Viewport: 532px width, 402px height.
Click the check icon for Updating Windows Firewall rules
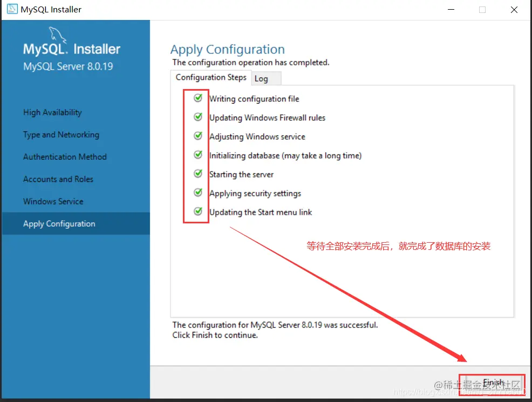[198, 117]
